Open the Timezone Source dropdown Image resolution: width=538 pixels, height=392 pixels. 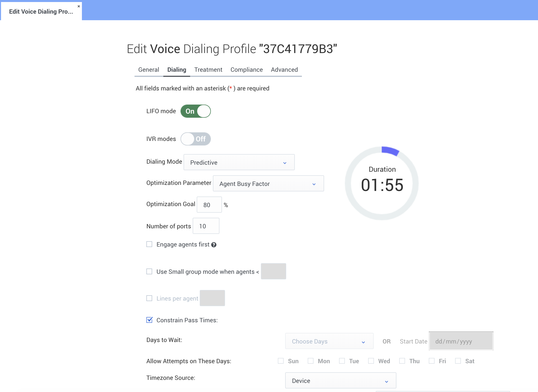click(340, 381)
